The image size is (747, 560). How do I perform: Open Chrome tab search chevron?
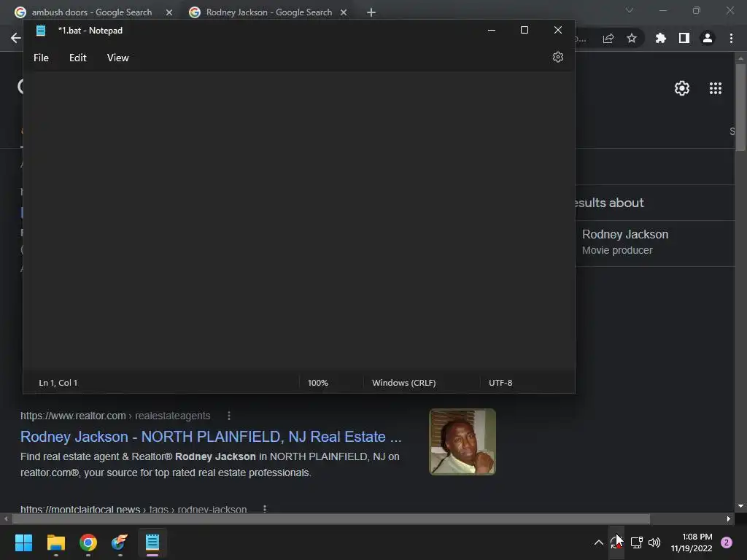630,10
